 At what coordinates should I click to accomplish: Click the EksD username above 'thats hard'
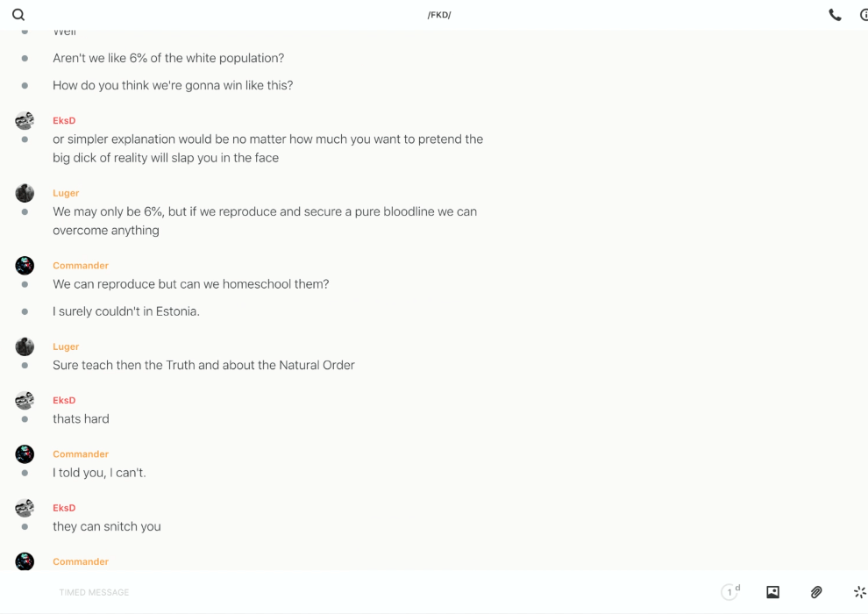point(64,400)
